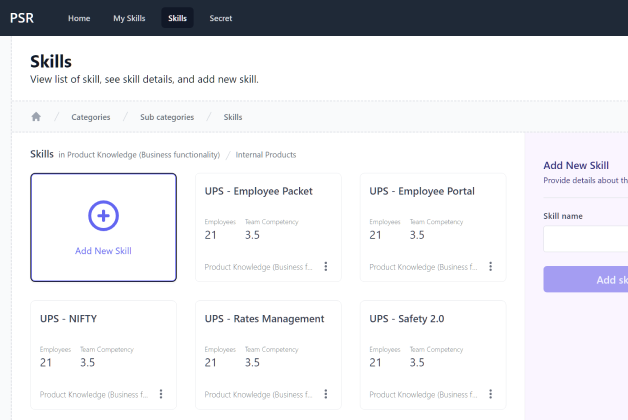Open kebab menu on UPS - Employee Packet card
The height and width of the screenshot is (420, 628).
325,267
